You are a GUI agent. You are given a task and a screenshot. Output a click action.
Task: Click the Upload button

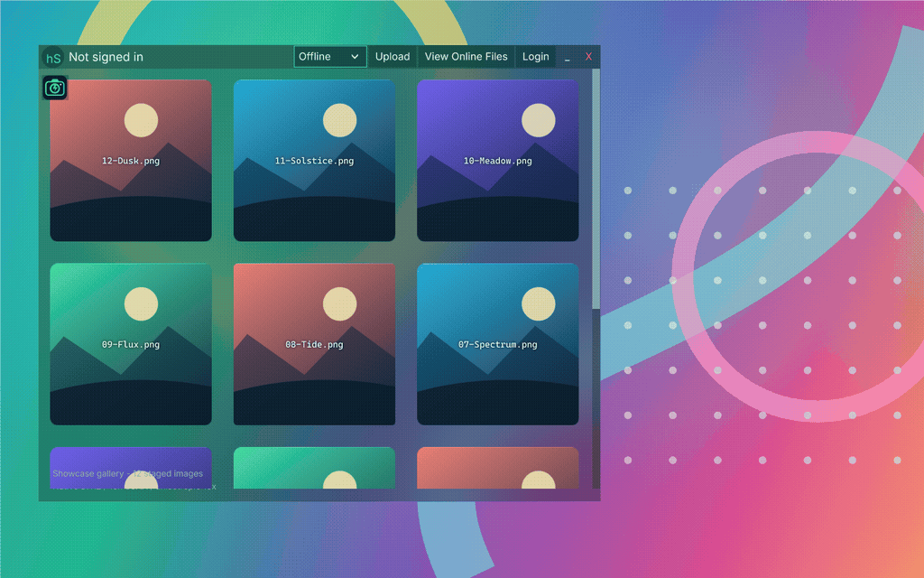[393, 57]
